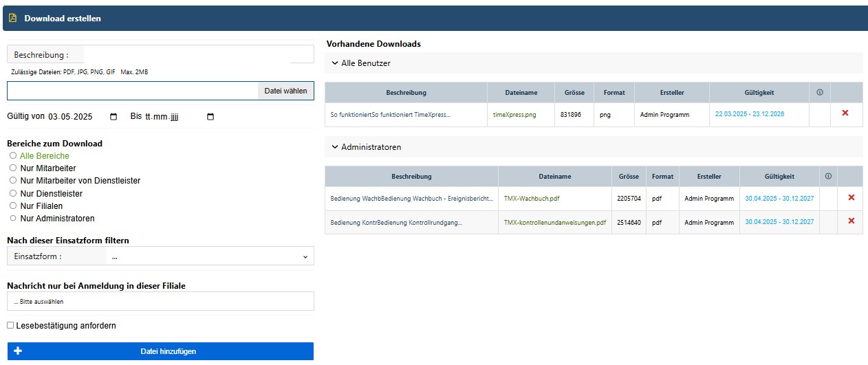
Task: Open calendar picker for Gültig von date
Action: click(113, 117)
